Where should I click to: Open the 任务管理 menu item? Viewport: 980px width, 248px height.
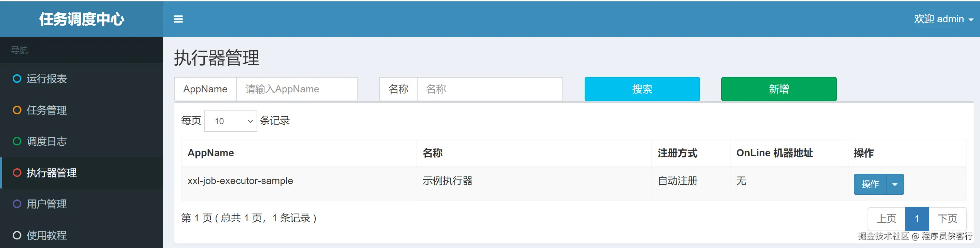[x=81, y=110]
